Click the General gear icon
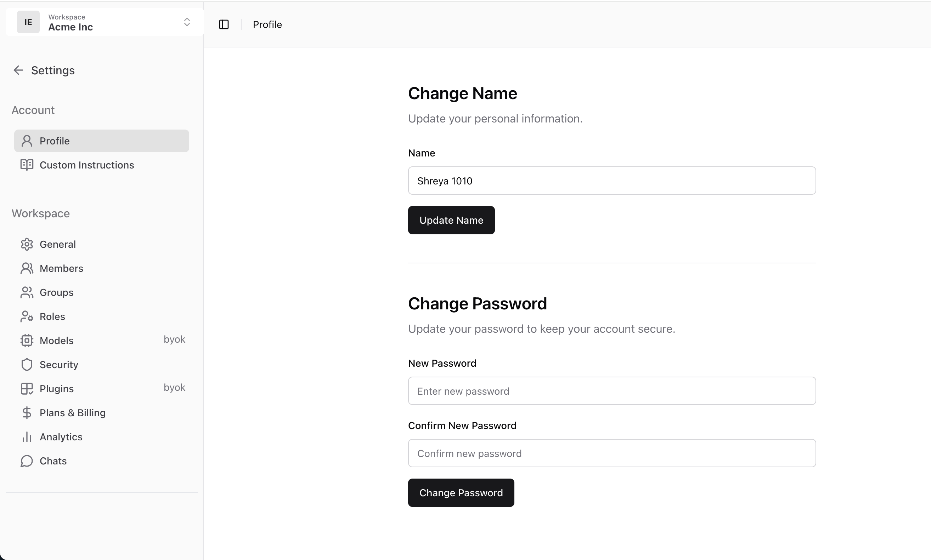Image resolution: width=931 pixels, height=560 pixels. [27, 244]
